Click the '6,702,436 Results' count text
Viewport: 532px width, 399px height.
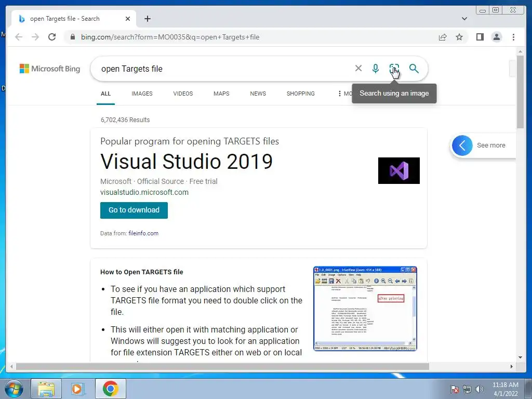[125, 120]
